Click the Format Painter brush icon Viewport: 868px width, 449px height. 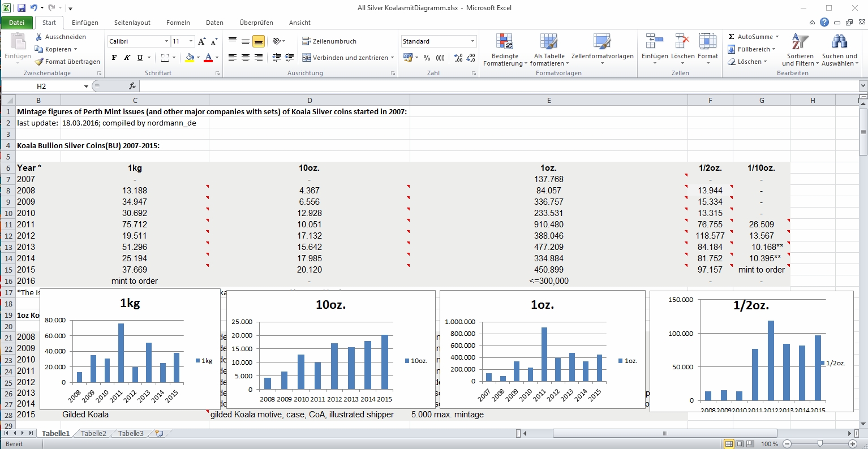(x=39, y=62)
